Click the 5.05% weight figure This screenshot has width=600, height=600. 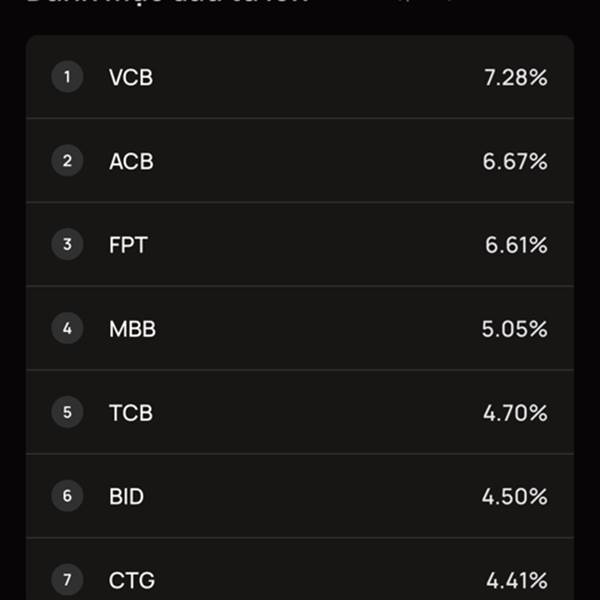click(x=515, y=329)
